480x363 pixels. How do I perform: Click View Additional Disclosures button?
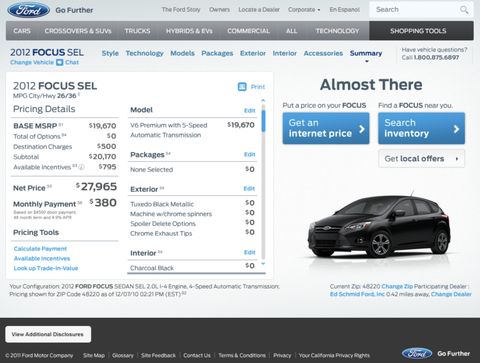[48, 334]
